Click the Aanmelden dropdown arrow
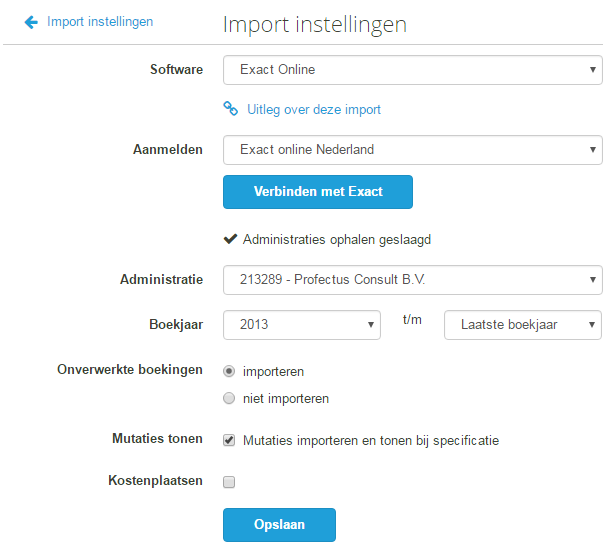 click(592, 150)
